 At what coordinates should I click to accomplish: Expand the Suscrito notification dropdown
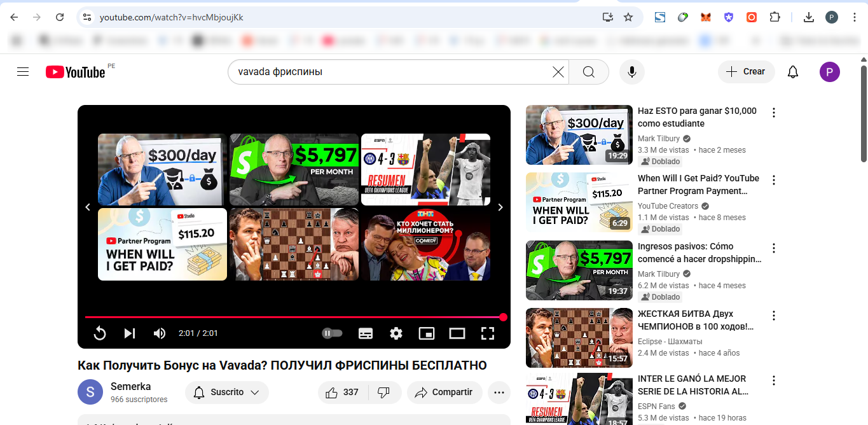pyautogui.click(x=227, y=393)
